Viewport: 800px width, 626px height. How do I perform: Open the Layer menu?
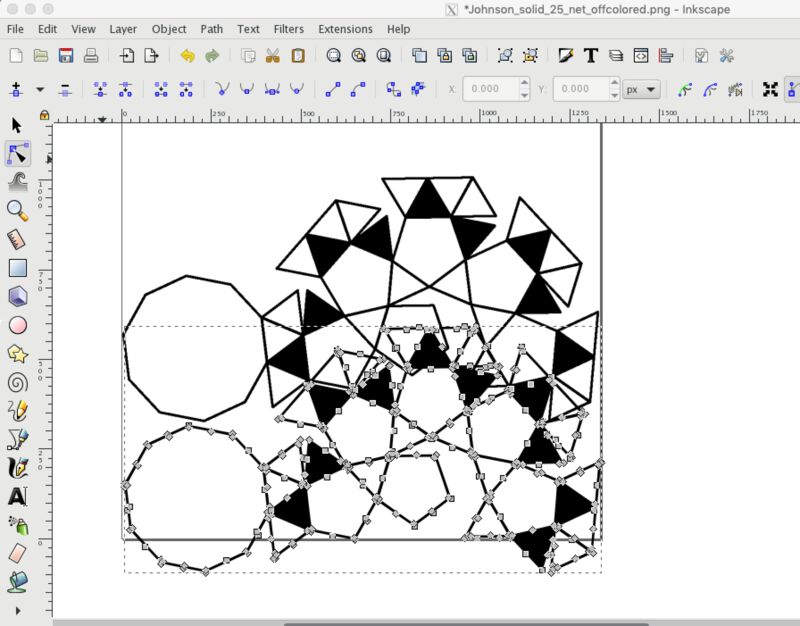(x=123, y=29)
